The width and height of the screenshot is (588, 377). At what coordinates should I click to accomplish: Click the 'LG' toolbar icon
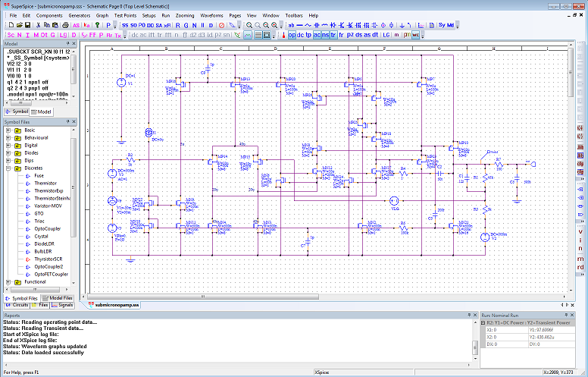[386, 35]
